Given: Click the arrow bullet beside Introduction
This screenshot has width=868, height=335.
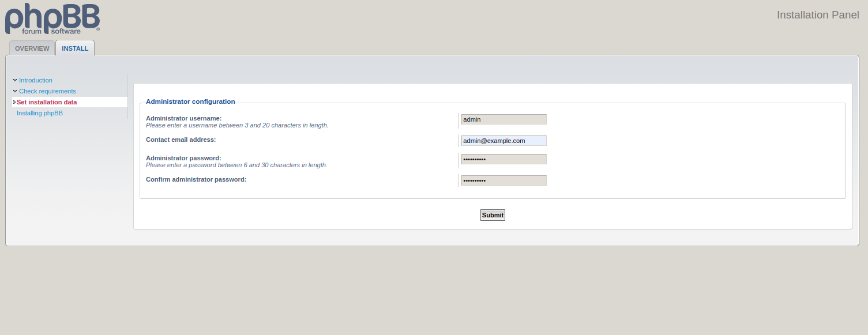Looking at the screenshot, I should pyautogui.click(x=15, y=80).
